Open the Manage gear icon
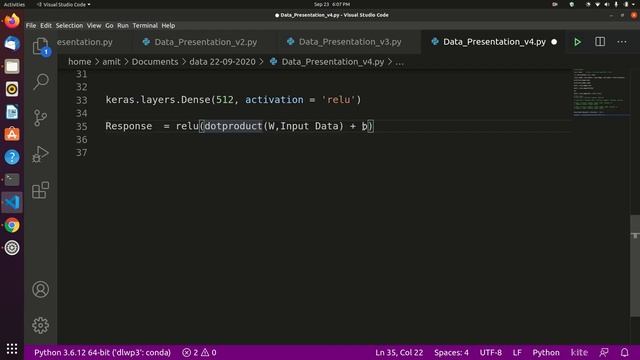The width and height of the screenshot is (640, 360). point(40,325)
